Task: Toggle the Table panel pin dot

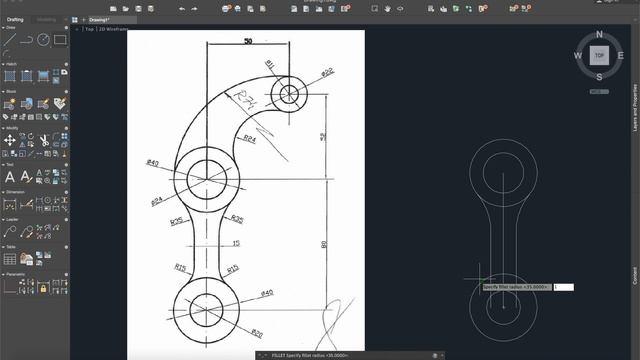Action: point(66,247)
